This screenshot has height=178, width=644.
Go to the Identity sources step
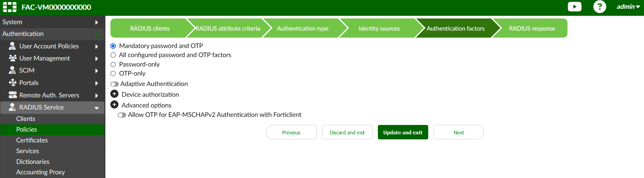pyautogui.click(x=379, y=29)
